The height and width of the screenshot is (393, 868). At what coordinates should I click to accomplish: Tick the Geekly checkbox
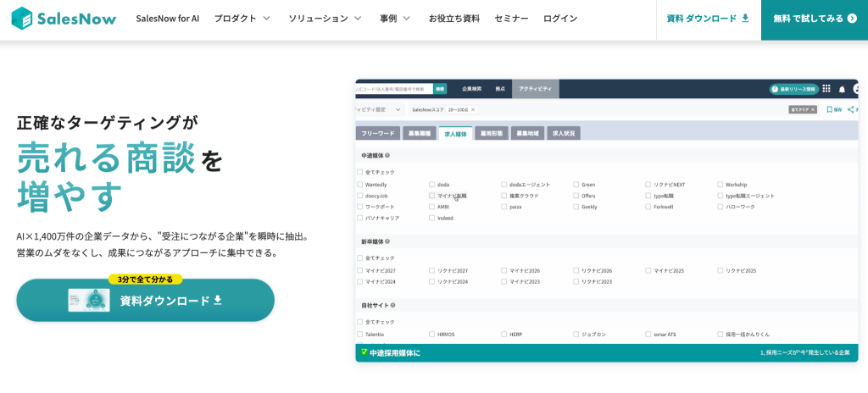point(576,207)
